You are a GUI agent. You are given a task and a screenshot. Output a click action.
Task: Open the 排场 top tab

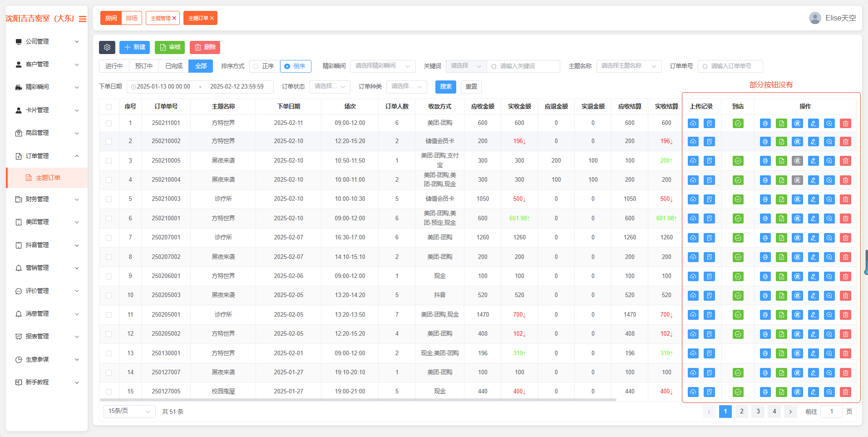coord(132,18)
